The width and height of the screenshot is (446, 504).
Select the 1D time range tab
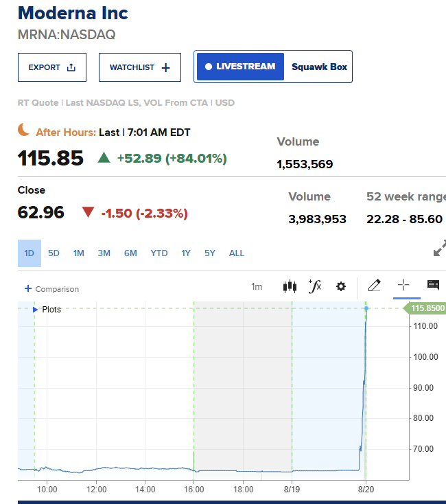(x=30, y=253)
